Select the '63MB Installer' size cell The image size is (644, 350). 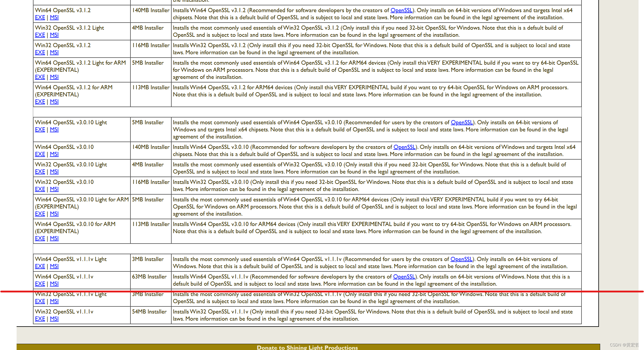pyautogui.click(x=151, y=280)
